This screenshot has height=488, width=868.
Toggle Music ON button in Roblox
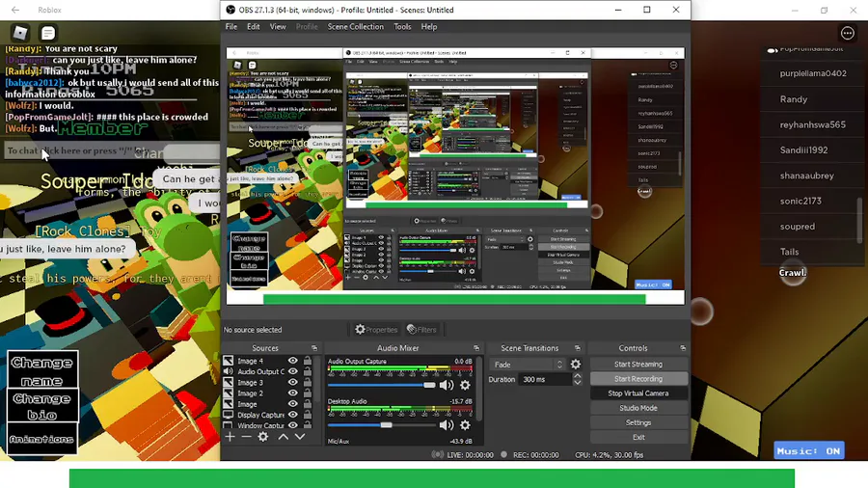click(x=809, y=451)
